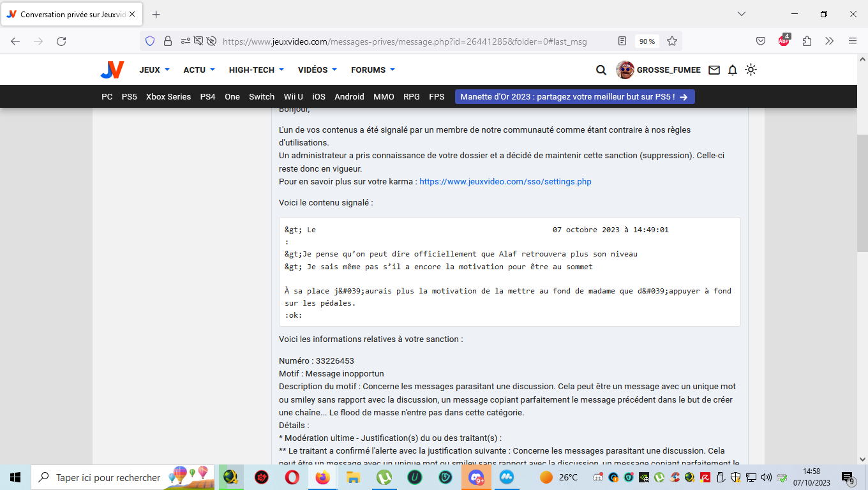Expand the FORUMS dropdown menu

click(373, 70)
